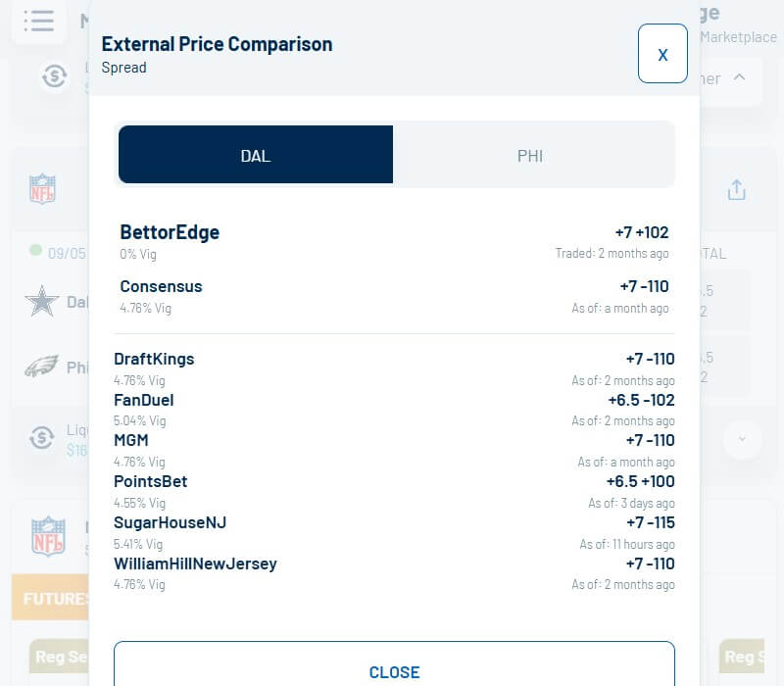
Task: Click the share icon beside the game card
Action: [737, 190]
